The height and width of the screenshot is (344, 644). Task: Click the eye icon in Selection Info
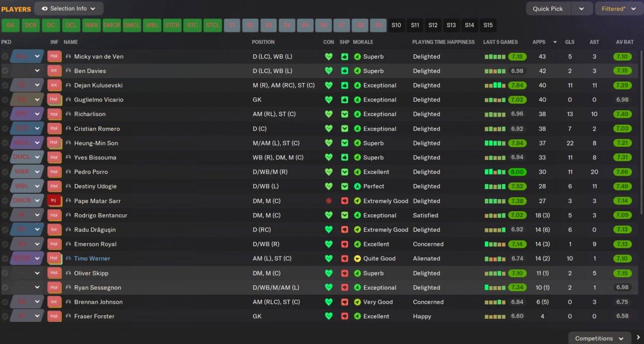(x=45, y=9)
